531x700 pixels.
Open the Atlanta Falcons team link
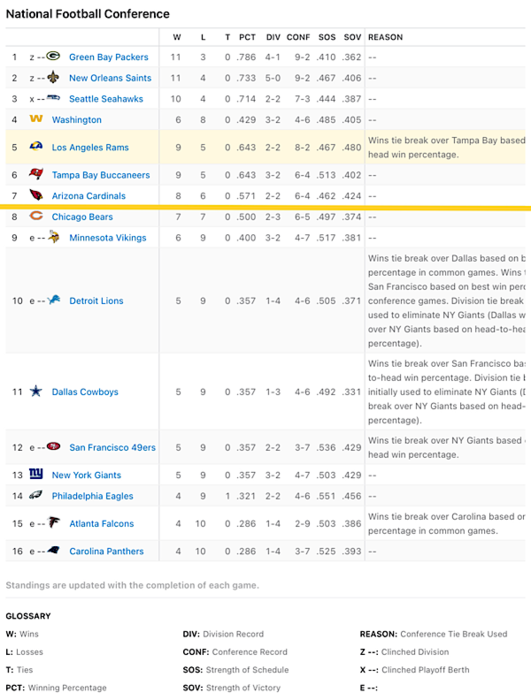(101, 524)
